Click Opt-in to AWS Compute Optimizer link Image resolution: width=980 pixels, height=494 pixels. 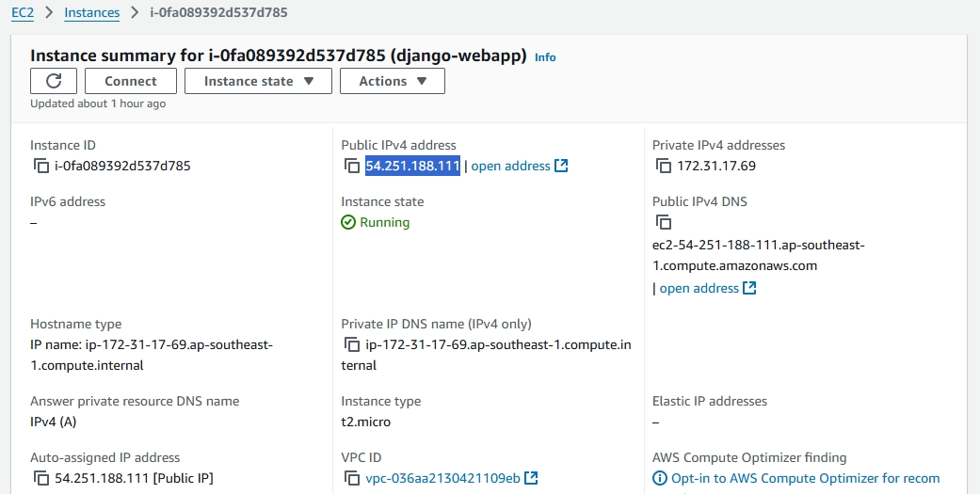click(805, 479)
